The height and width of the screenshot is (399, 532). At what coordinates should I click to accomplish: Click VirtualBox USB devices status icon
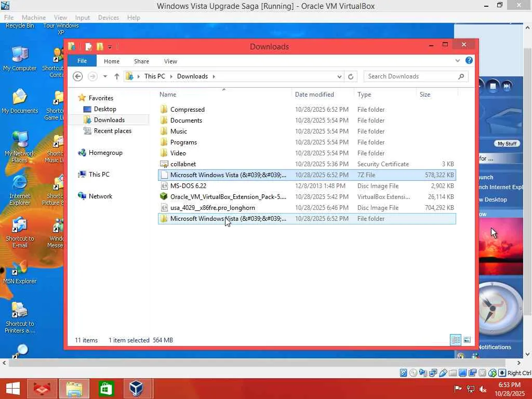click(443, 373)
